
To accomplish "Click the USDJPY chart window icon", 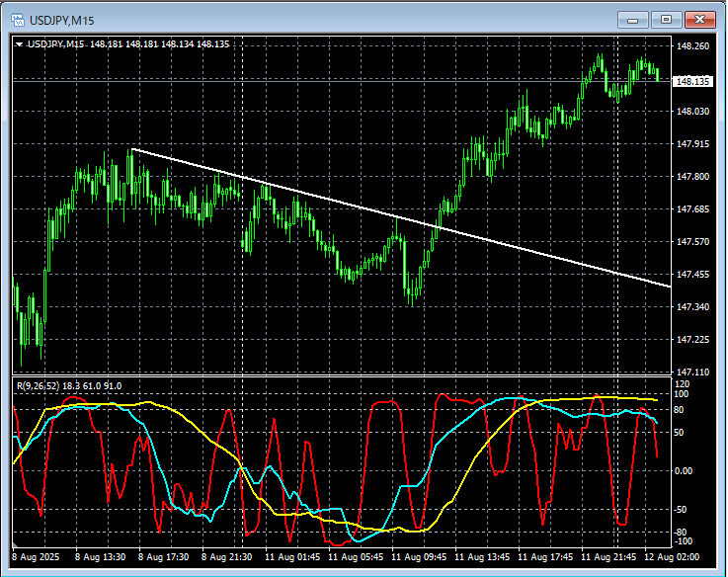I will point(18,20).
